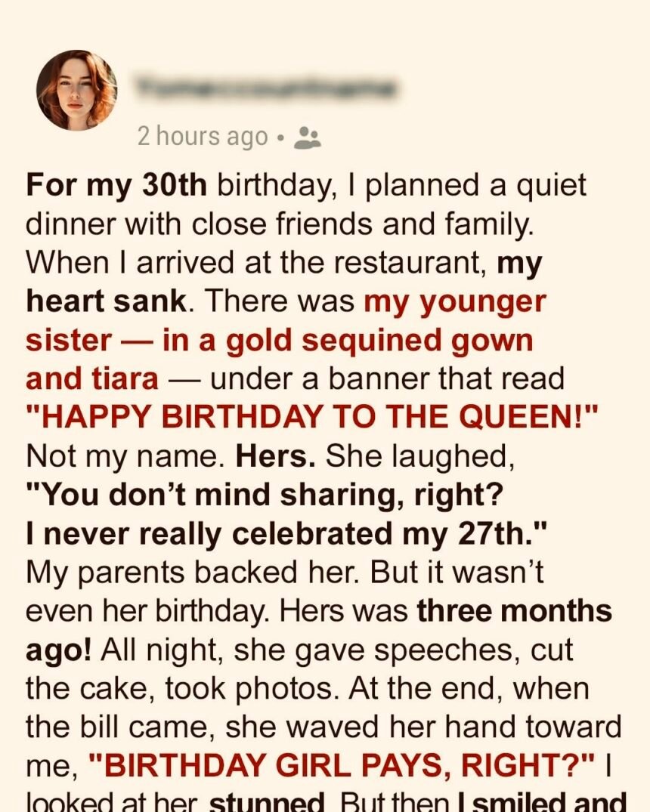This screenshot has width=650, height=812.
Task: Open the "2 hours ago" timestamp
Action: [202, 136]
